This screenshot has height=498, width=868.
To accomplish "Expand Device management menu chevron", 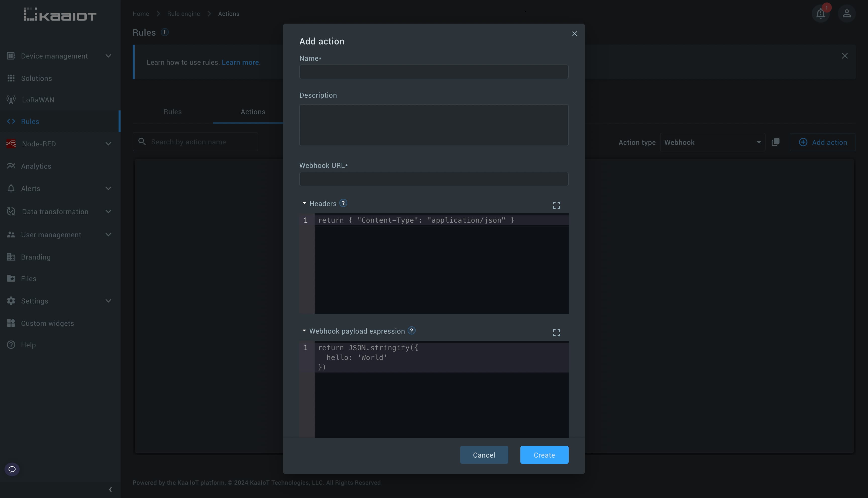I will 108,56.
